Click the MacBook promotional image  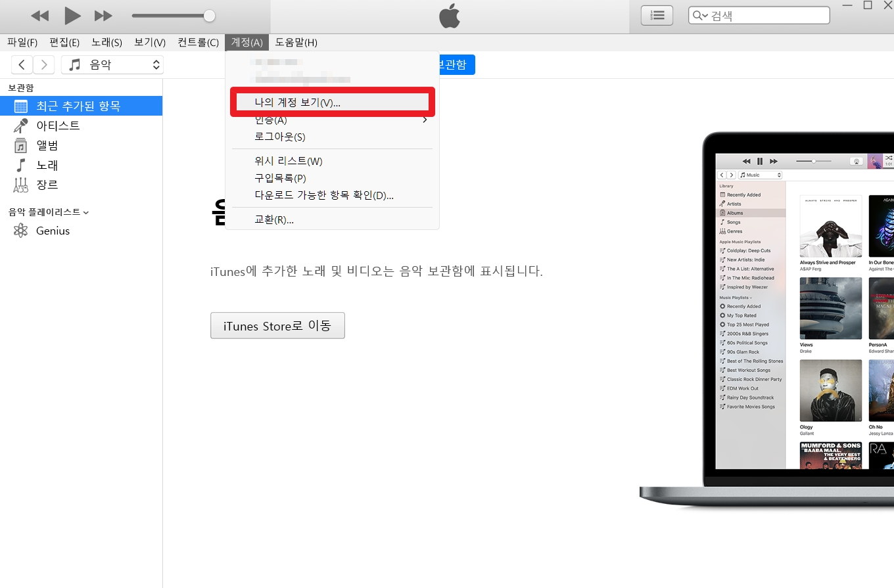pos(766,322)
